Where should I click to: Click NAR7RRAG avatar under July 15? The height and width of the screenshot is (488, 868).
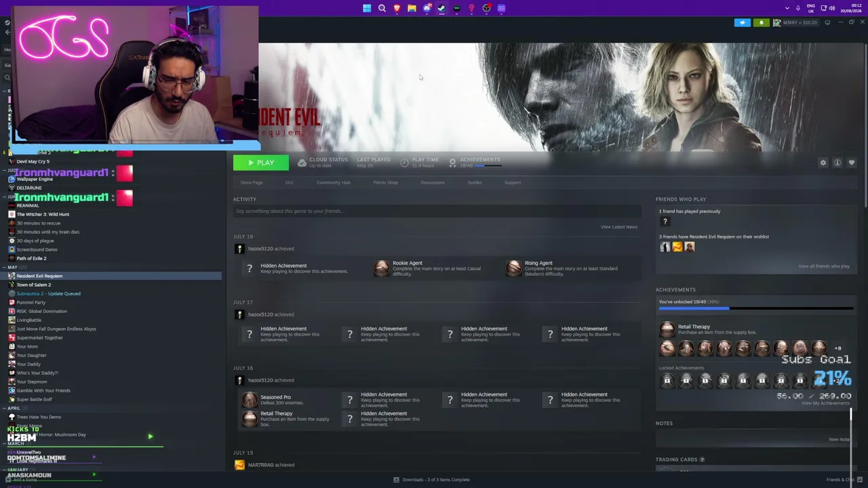tap(239, 465)
